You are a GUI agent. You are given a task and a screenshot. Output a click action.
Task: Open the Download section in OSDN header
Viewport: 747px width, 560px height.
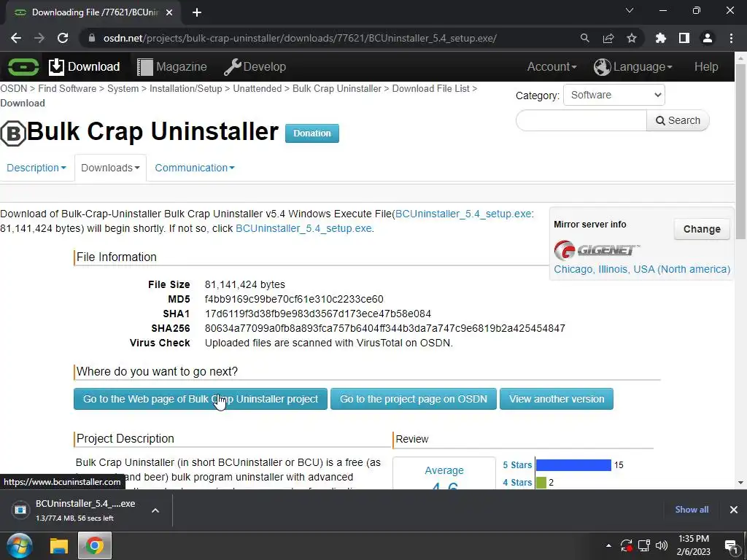pos(85,66)
